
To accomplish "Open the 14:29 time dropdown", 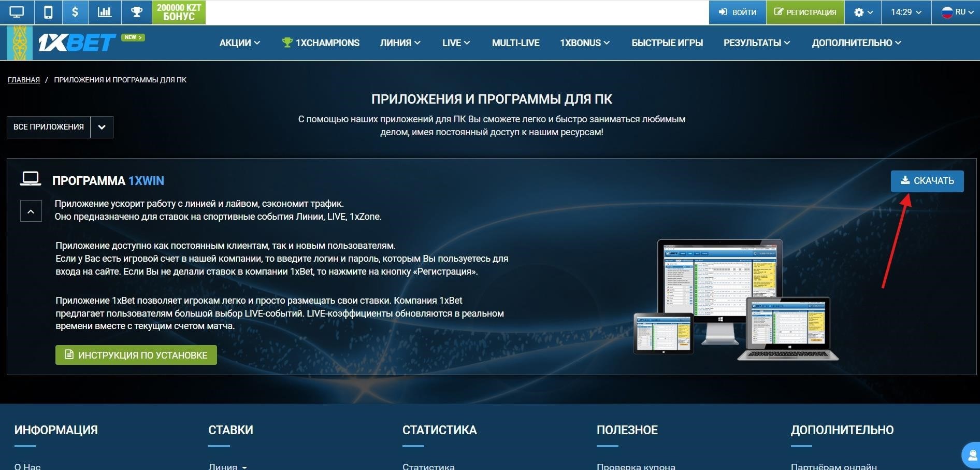I will [906, 12].
